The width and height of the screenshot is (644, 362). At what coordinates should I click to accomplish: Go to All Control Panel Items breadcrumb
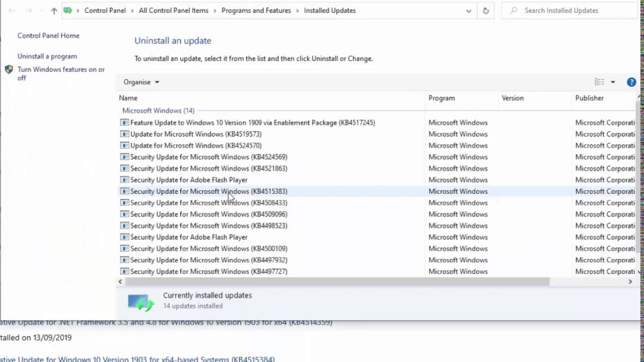pyautogui.click(x=173, y=11)
